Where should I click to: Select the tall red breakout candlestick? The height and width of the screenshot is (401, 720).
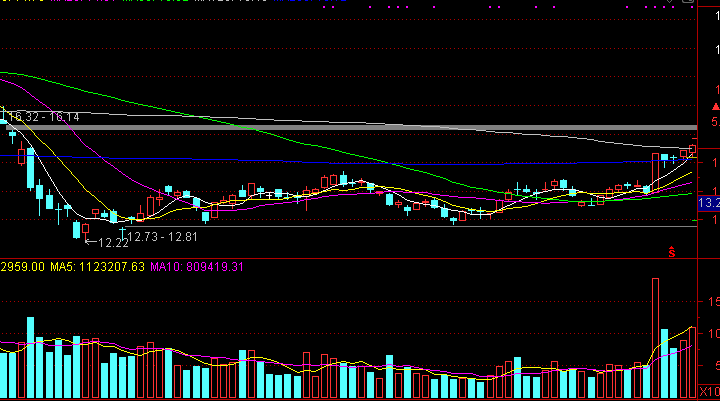point(655,172)
